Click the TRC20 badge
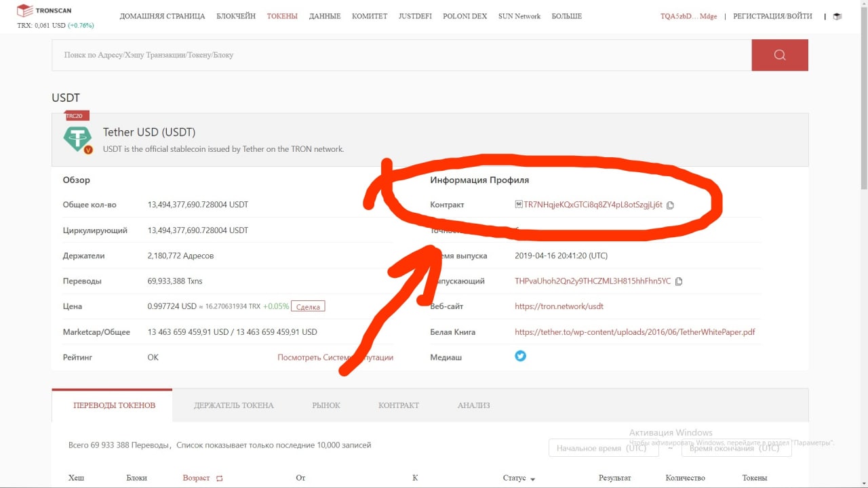This screenshot has height=488, width=868. click(x=77, y=116)
